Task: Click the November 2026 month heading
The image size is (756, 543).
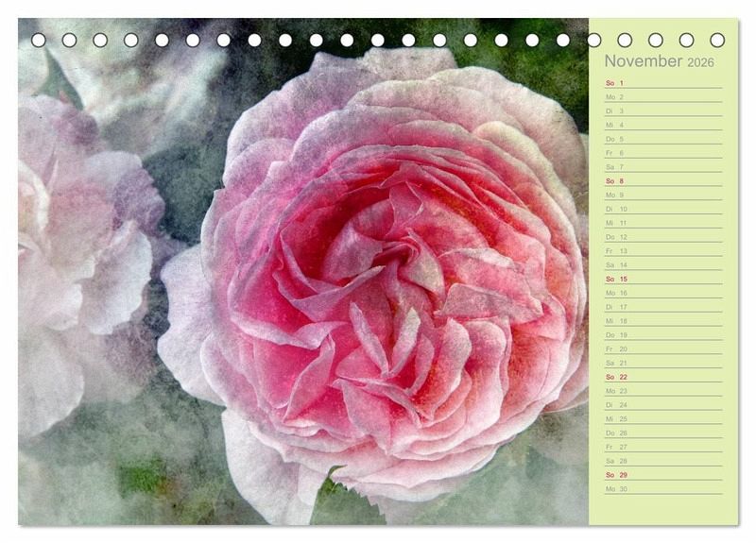Action: (x=660, y=61)
